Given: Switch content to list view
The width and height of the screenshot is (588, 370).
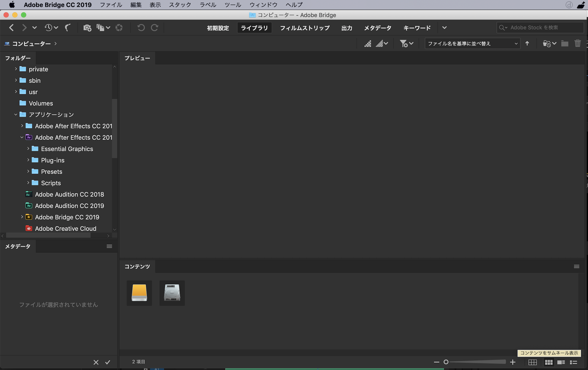Looking at the screenshot, I should (x=574, y=362).
